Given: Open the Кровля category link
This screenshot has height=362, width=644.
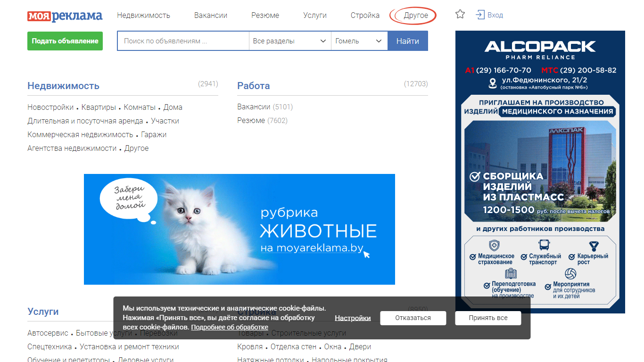Looking at the screenshot, I should [x=250, y=346].
